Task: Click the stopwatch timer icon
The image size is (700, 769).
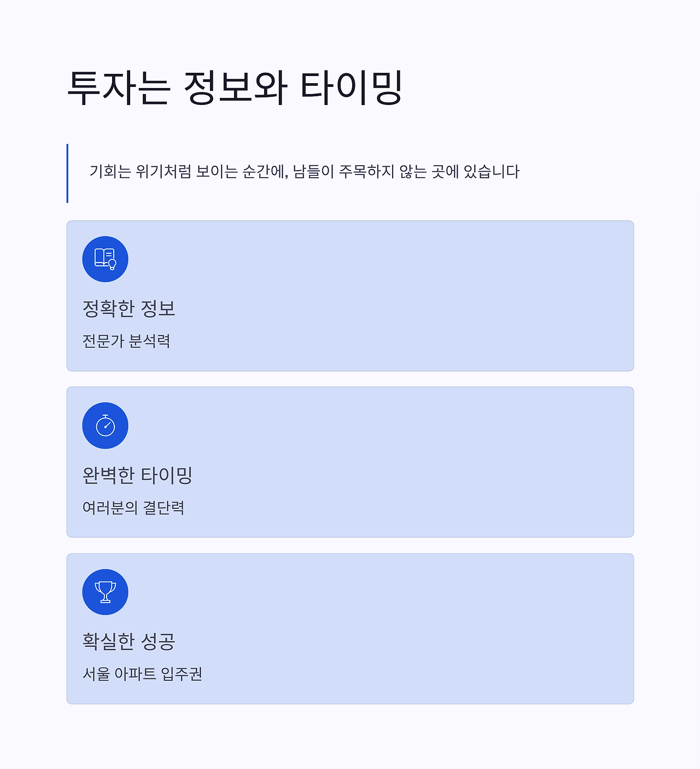Action: coord(105,426)
